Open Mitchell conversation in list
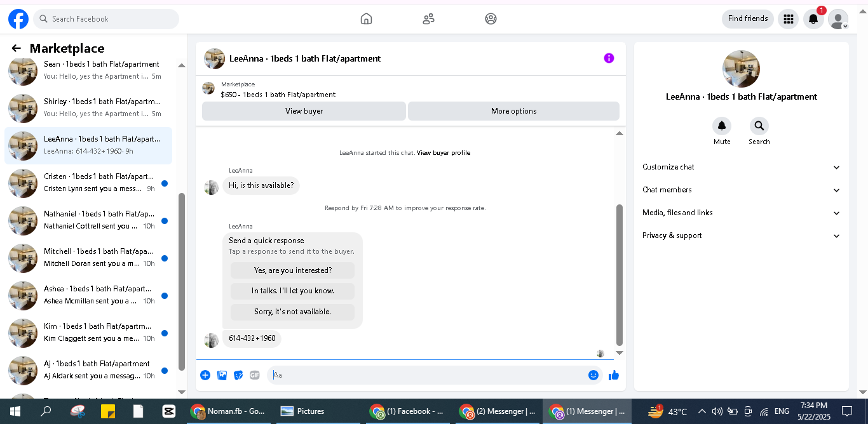868x424 pixels. pos(88,258)
